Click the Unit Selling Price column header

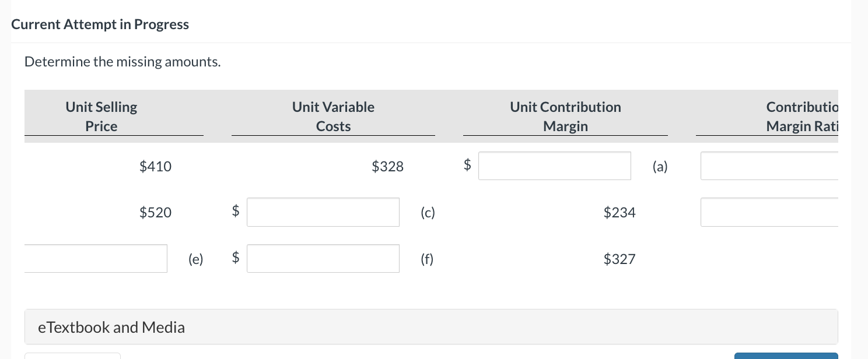click(x=101, y=116)
